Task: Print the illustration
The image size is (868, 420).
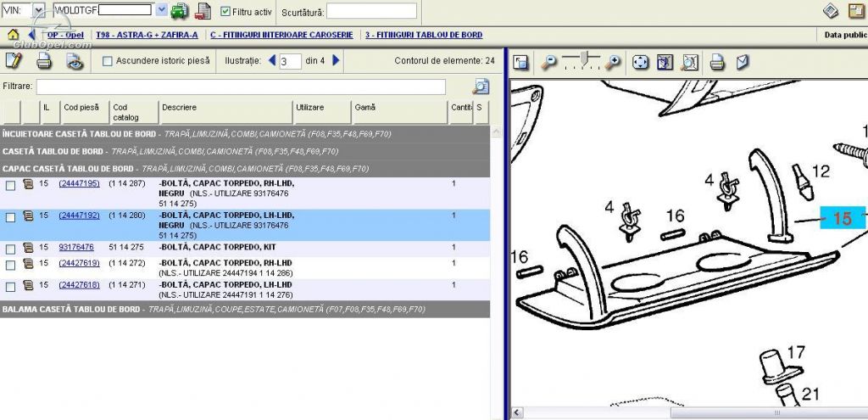Action: (x=717, y=62)
